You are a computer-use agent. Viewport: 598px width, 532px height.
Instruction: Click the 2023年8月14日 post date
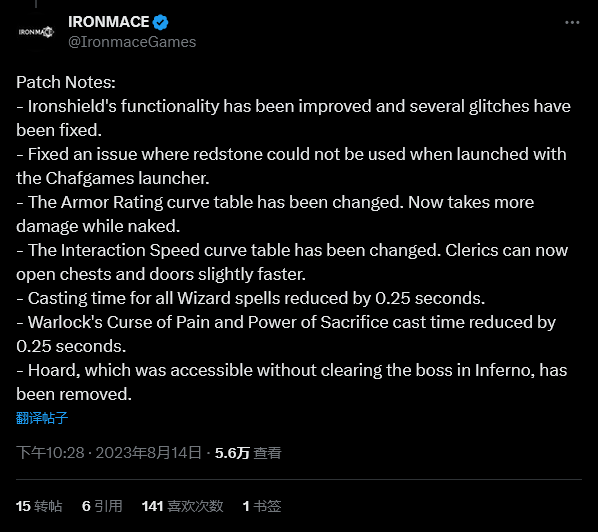tap(148, 453)
